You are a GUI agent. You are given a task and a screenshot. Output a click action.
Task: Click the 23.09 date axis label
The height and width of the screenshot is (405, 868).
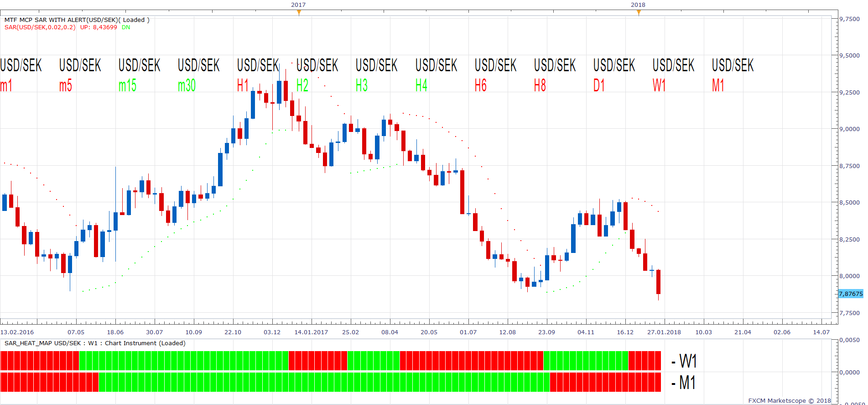pyautogui.click(x=547, y=332)
